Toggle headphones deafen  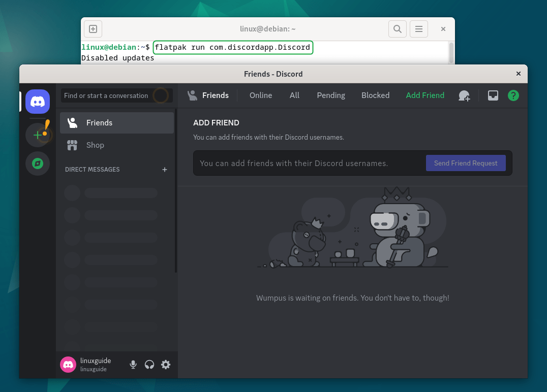[149, 365]
